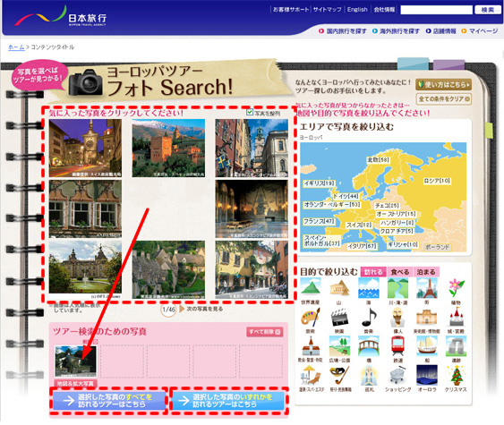Pick the 芸術 paint palette icon
Image resolution: width=504 pixels, height=425 pixels.
tap(311, 317)
